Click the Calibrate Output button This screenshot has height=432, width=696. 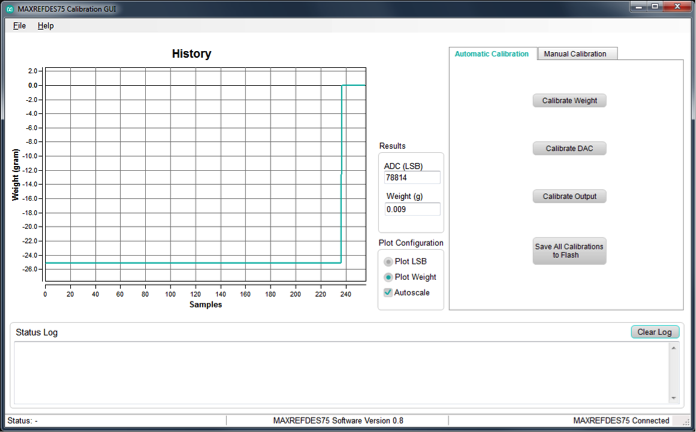569,196
